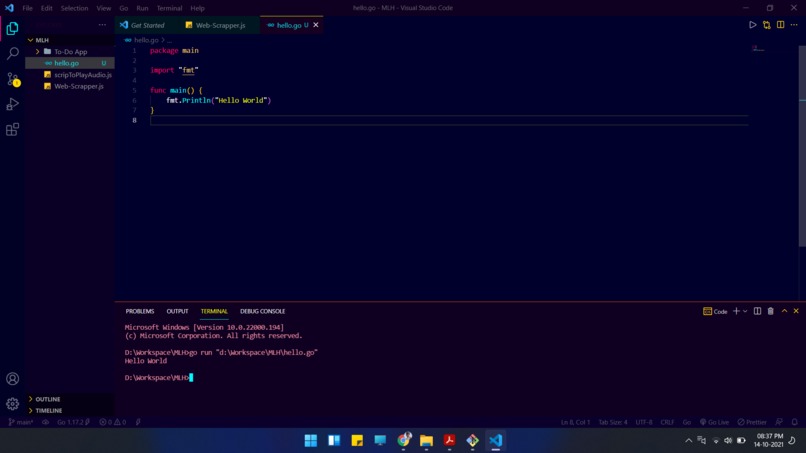Split the terminal panel

coord(757,311)
